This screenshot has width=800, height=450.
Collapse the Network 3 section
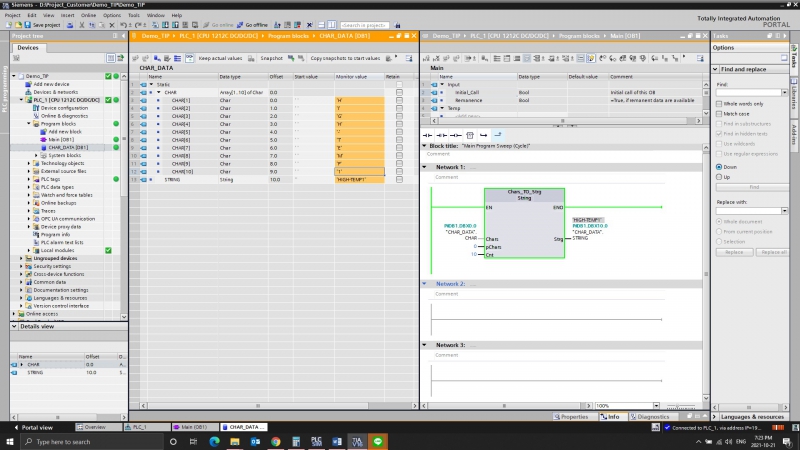pos(424,345)
